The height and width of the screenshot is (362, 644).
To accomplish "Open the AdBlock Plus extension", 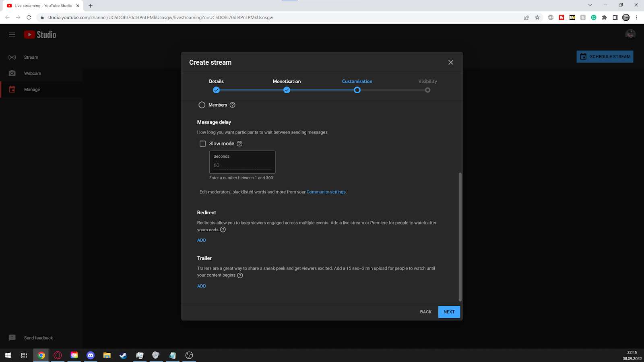I will (551, 17).
